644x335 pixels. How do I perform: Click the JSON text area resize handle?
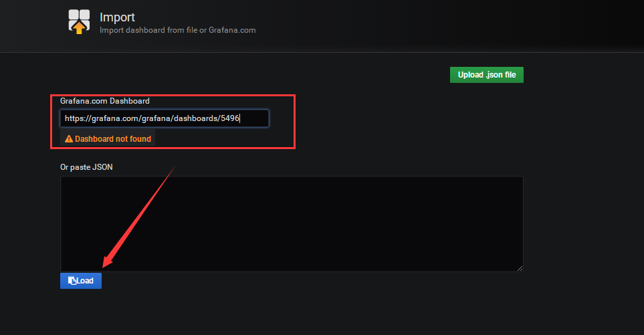pyautogui.click(x=520, y=269)
